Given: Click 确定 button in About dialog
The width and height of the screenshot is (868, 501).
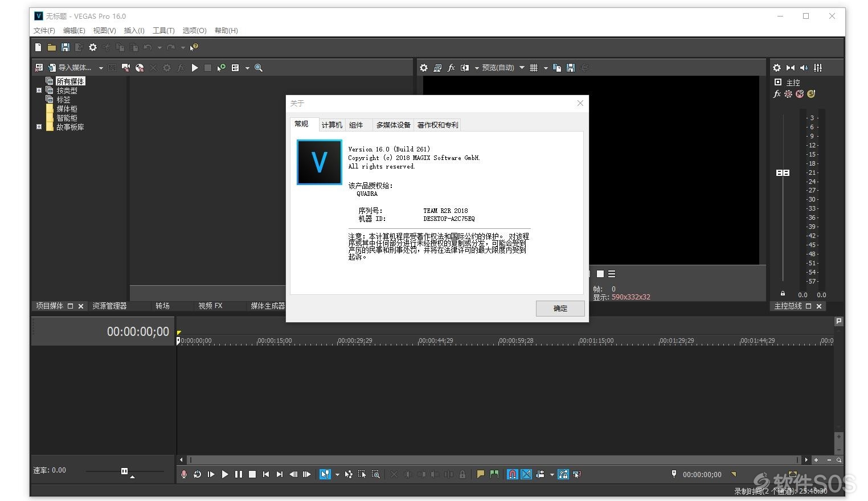Looking at the screenshot, I should click(560, 309).
